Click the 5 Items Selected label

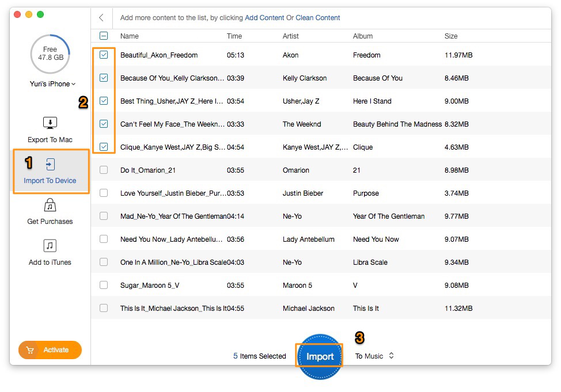pyautogui.click(x=259, y=356)
